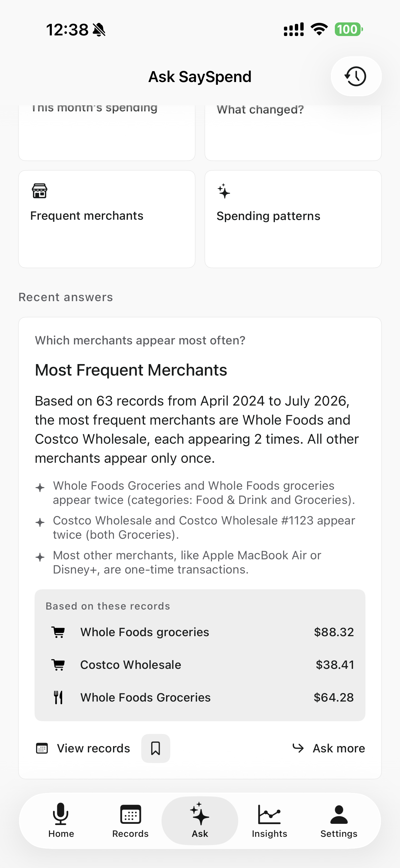Select the Spending patterns suggestion card
Image resolution: width=400 pixels, height=868 pixels.
(x=293, y=219)
